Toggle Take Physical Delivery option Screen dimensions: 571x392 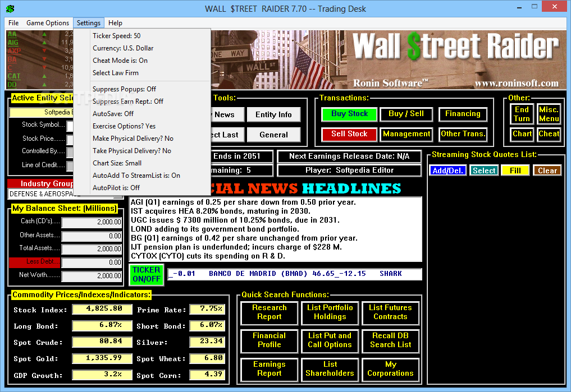[x=142, y=151]
